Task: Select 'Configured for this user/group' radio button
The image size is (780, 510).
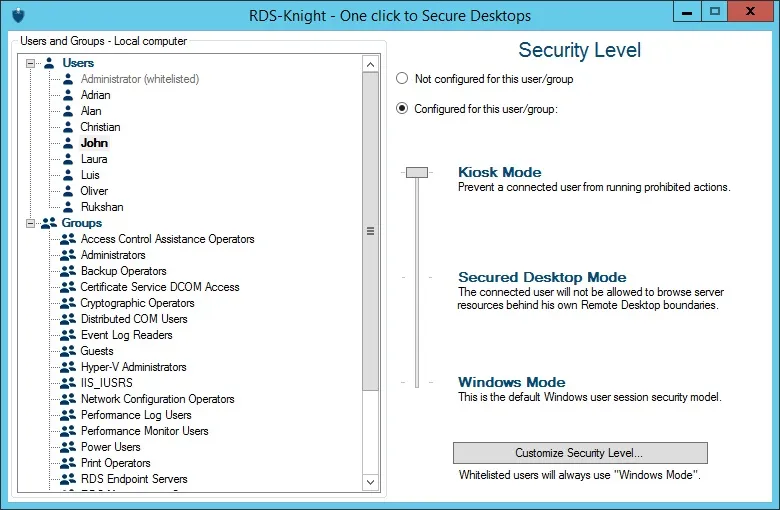Action: 402,108
